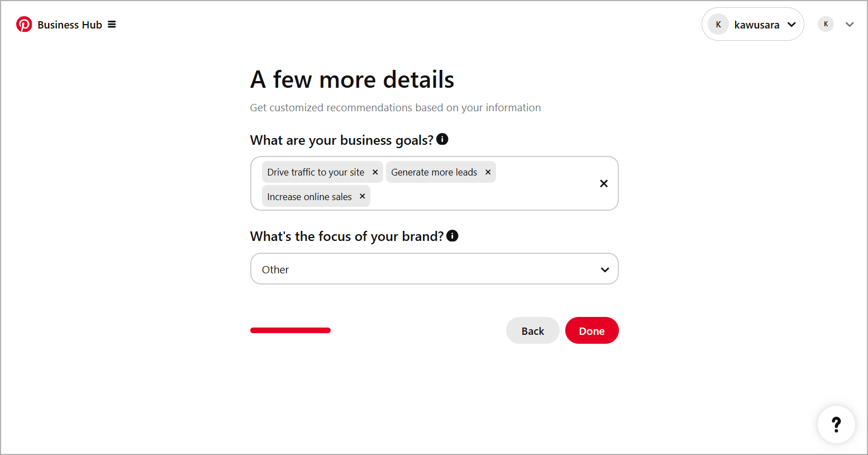Open the hamburger navigation menu
868x455 pixels.
tap(112, 24)
